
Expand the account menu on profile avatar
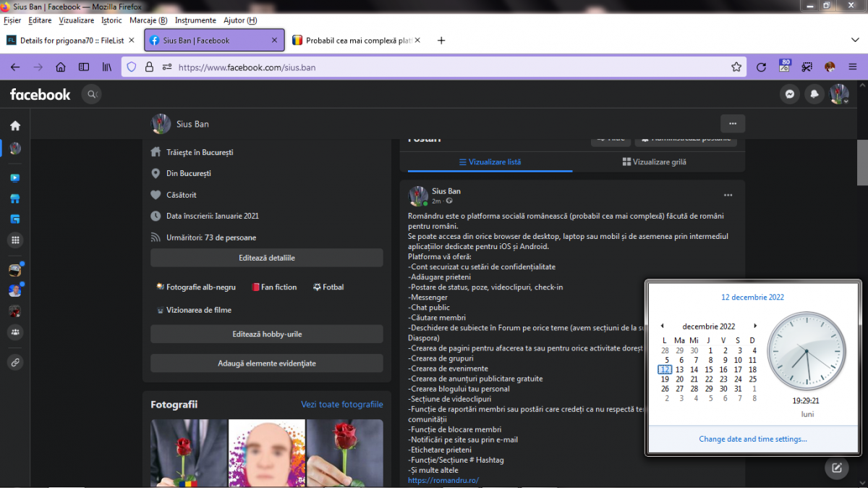click(840, 94)
